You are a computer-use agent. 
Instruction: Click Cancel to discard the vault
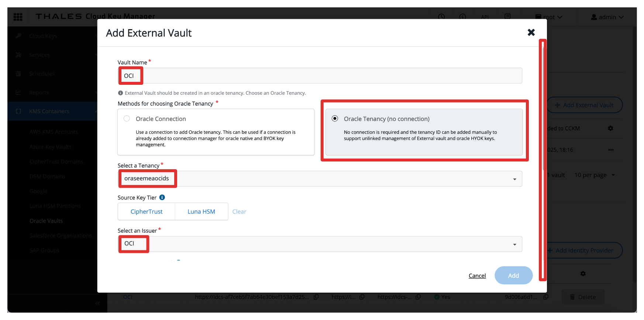(477, 276)
